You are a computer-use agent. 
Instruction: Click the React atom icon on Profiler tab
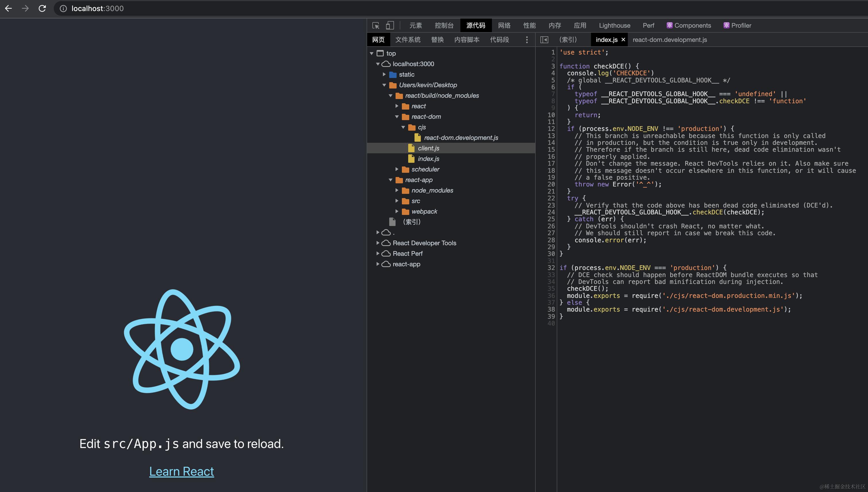coord(726,25)
